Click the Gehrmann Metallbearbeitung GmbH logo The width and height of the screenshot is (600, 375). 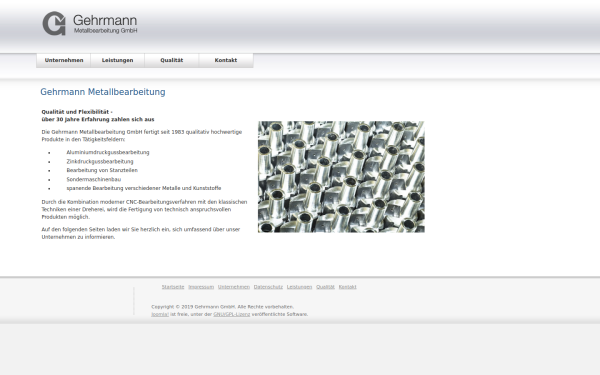90,23
